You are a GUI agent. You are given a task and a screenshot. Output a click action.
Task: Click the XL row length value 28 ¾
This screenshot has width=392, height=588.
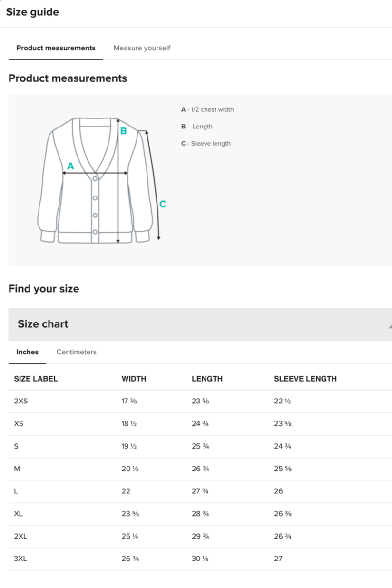(x=200, y=514)
